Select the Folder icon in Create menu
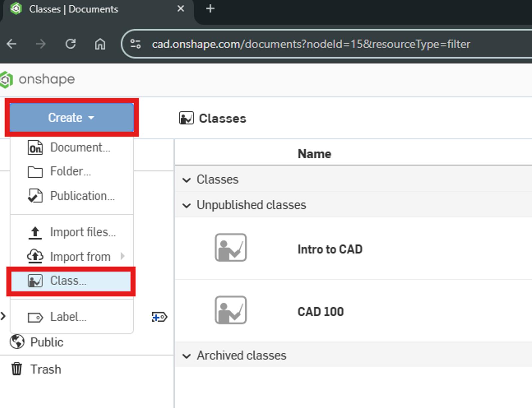532x408 pixels. tap(35, 172)
